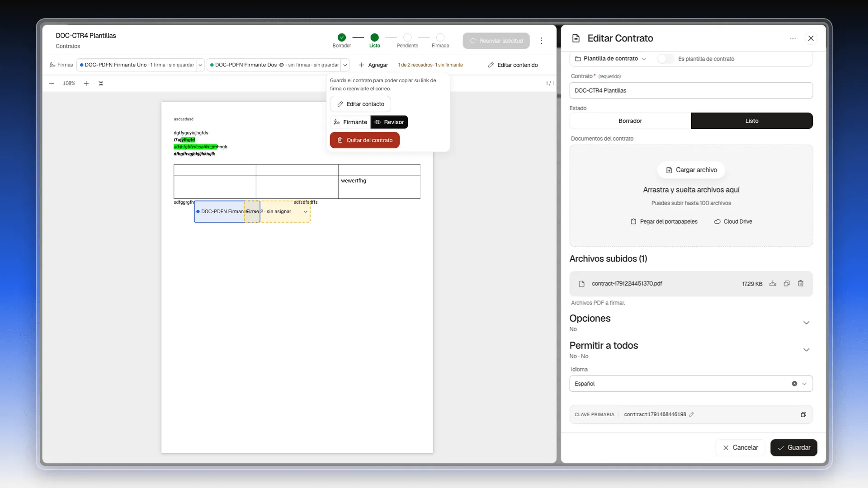Zoom out with the minus icon

(x=52, y=84)
